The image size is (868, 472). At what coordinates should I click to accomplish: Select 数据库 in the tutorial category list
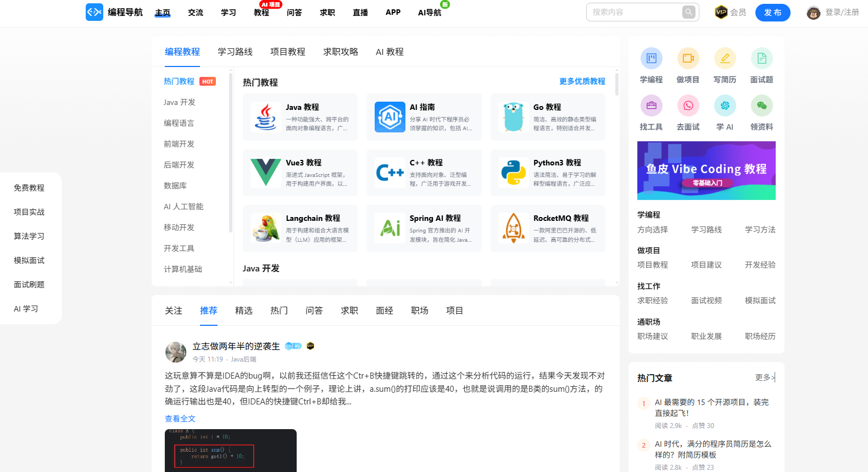pyautogui.click(x=175, y=186)
